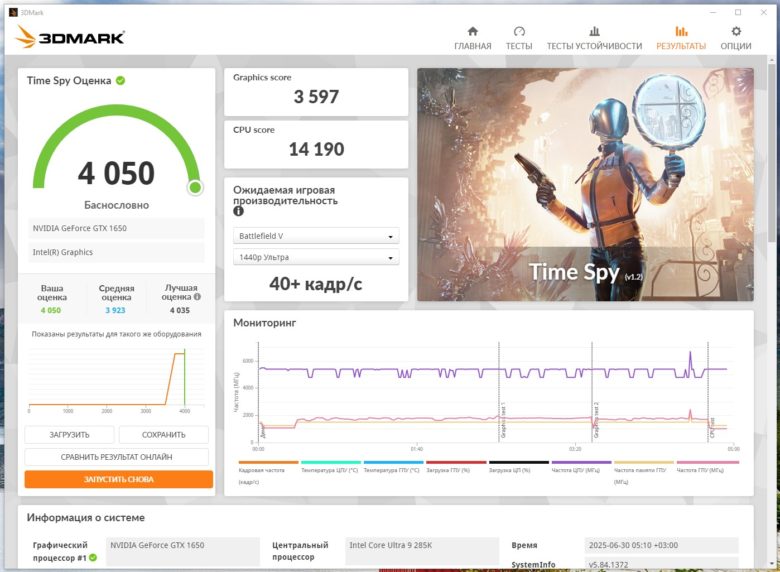The image size is (780, 572).
Task: Click the Intel(R) Graphics field
Action: click(116, 252)
